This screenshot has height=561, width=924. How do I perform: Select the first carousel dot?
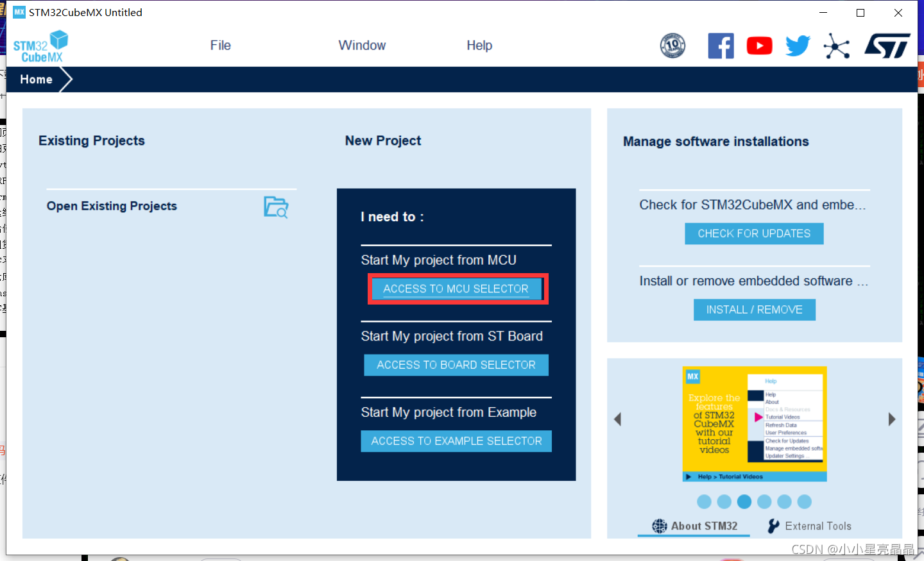click(704, 501)
